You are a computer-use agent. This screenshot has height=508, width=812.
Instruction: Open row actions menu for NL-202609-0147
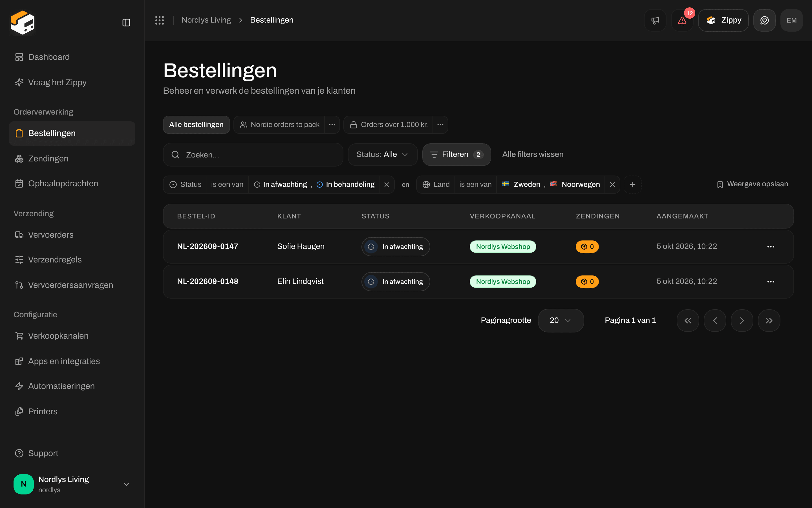[771, 247]
